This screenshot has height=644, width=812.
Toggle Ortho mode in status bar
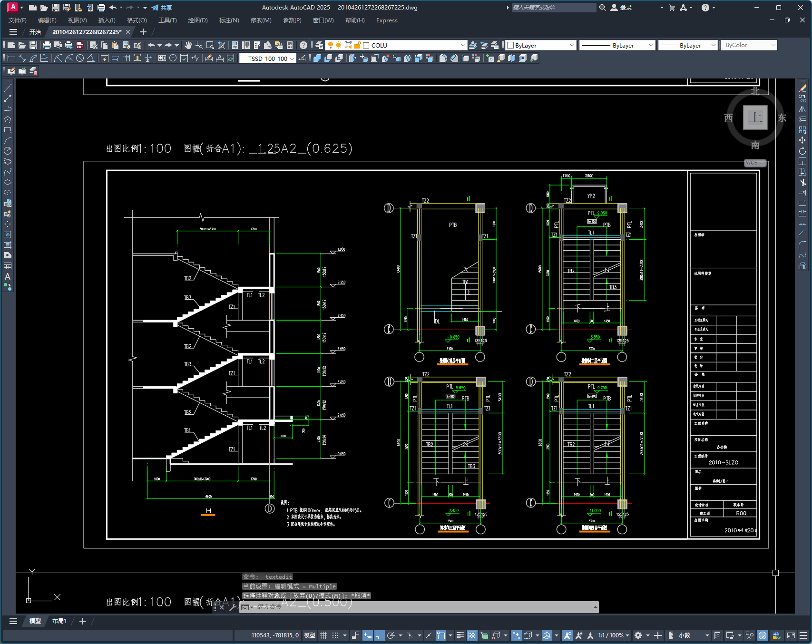(x=379, y=635)
